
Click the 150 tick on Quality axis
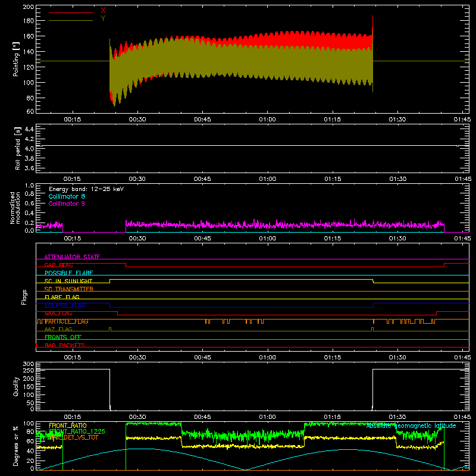point(28,387)
